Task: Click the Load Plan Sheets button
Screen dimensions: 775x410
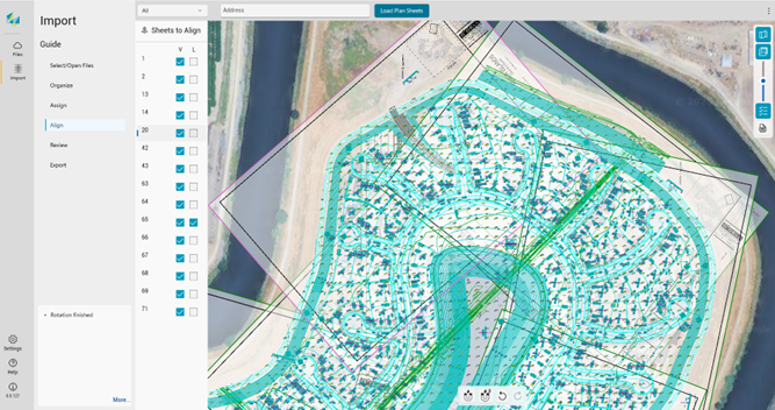Action: (x=401, y=10)
